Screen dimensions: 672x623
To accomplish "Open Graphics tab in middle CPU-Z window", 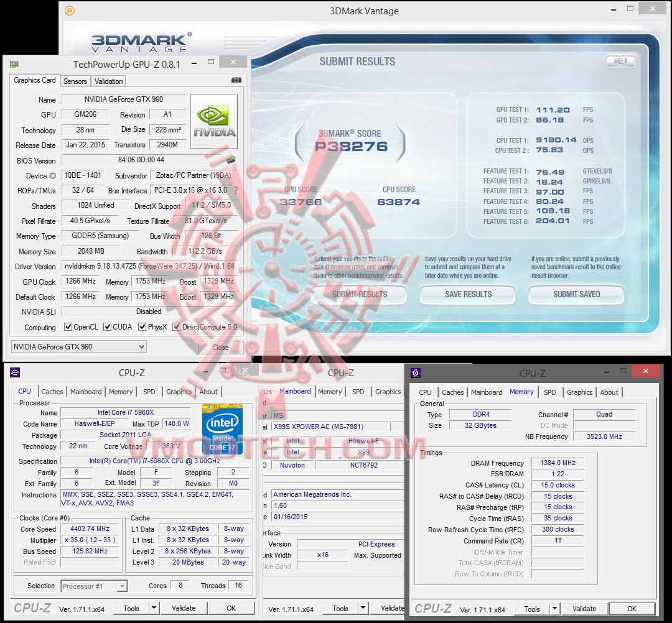I will [388, 391].
